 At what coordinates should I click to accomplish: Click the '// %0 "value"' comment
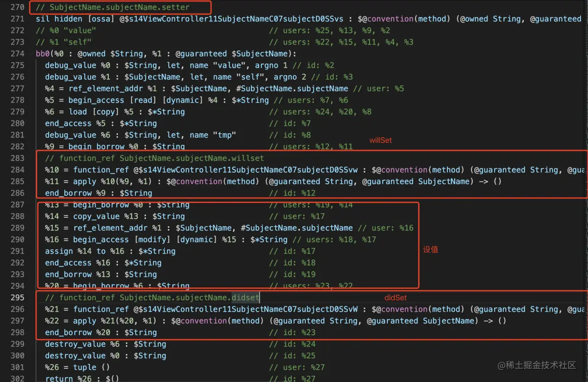pos(66,30)
